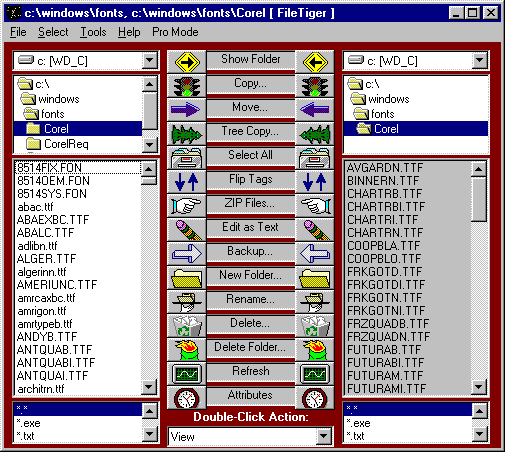Click the left recycle bin Delete icon
505x452 pixels.
pos(187,326)
